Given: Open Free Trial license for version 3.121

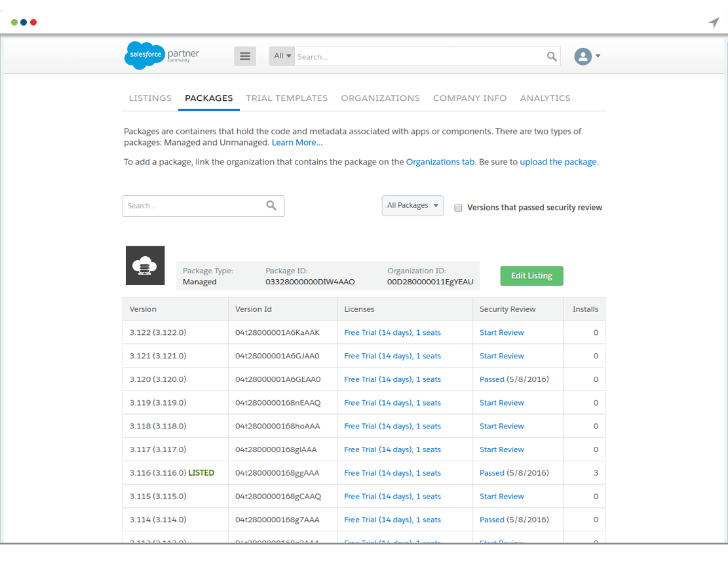Looking at the screenshot, I should coord(393,356).
